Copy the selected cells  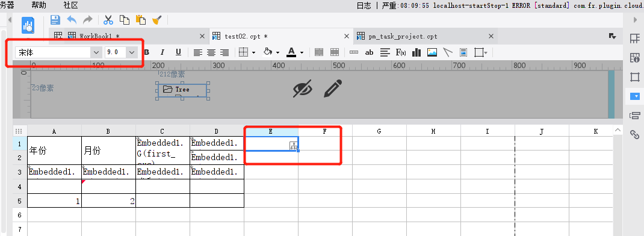[125, 20]
